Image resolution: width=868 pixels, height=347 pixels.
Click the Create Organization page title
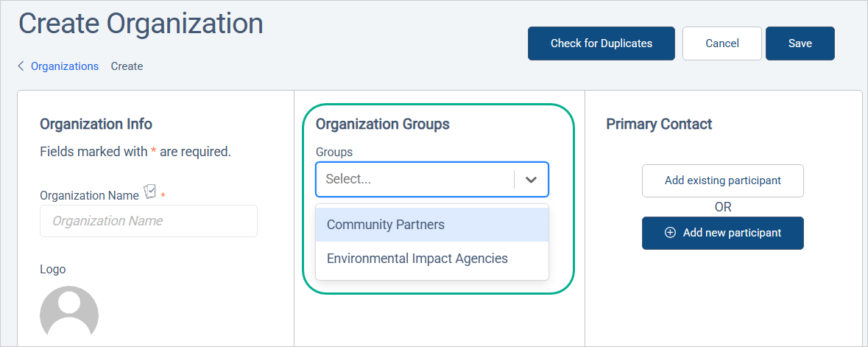[141, 24]
